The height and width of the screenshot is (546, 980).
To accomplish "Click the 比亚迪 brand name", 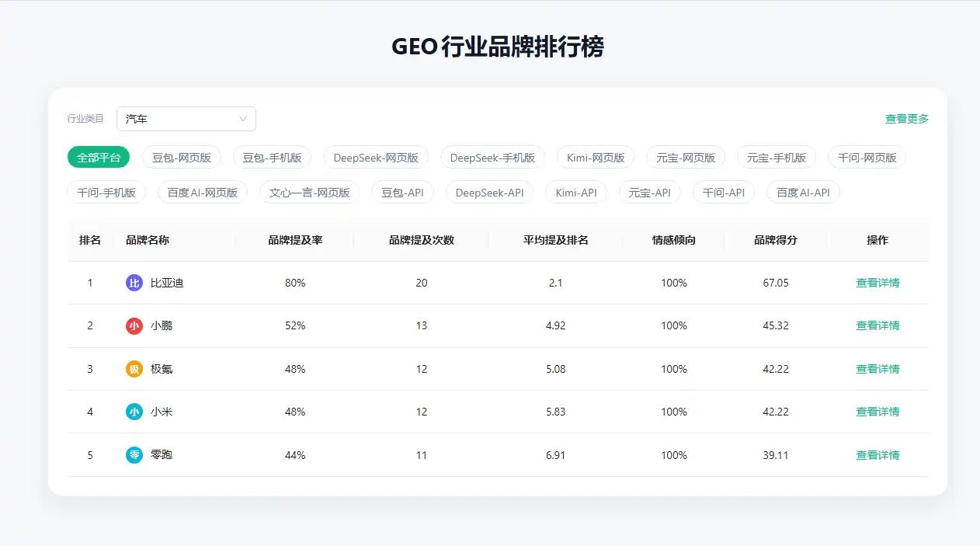I will (167, 283).
